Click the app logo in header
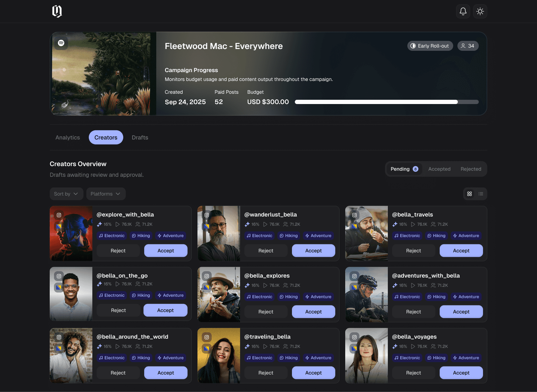Image resolution: width=537 pixels, height=392 pixels. click(x=57, y=11)
